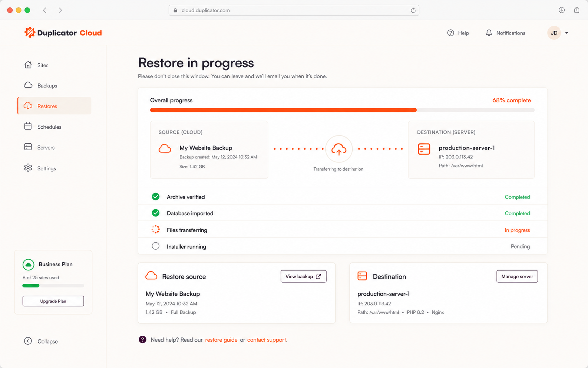This screenshot has height=368, width=588.
Task: Reload the page with the refresh icon
Action: coord(413,10)
